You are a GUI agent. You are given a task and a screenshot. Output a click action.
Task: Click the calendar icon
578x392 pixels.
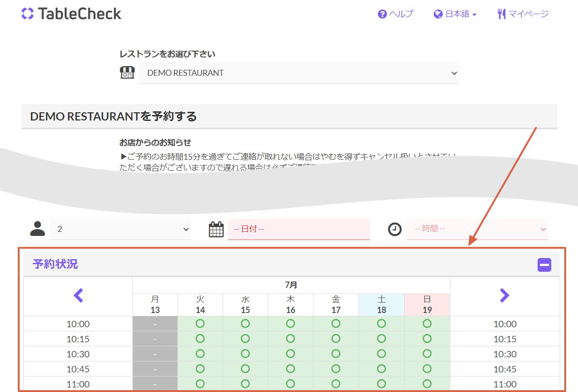[216, 229]
